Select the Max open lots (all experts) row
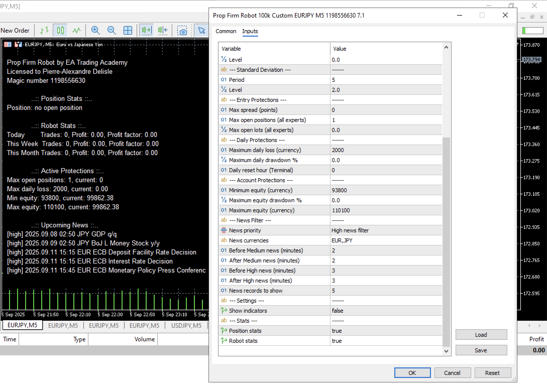Screen dimensions: 547x392 [330, 130]
